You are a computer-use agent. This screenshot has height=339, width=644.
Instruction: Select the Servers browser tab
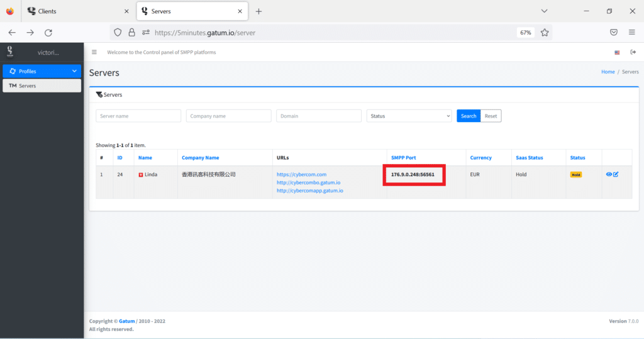(x=192, y=11)
